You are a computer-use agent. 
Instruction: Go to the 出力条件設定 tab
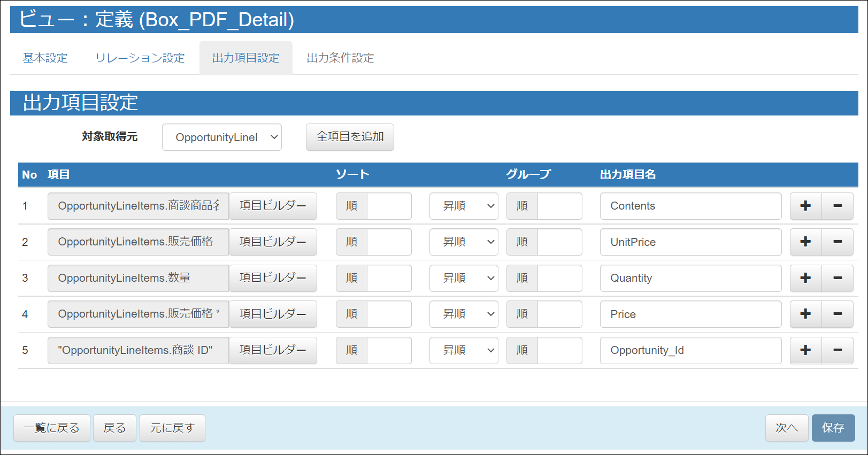(340, 58)
